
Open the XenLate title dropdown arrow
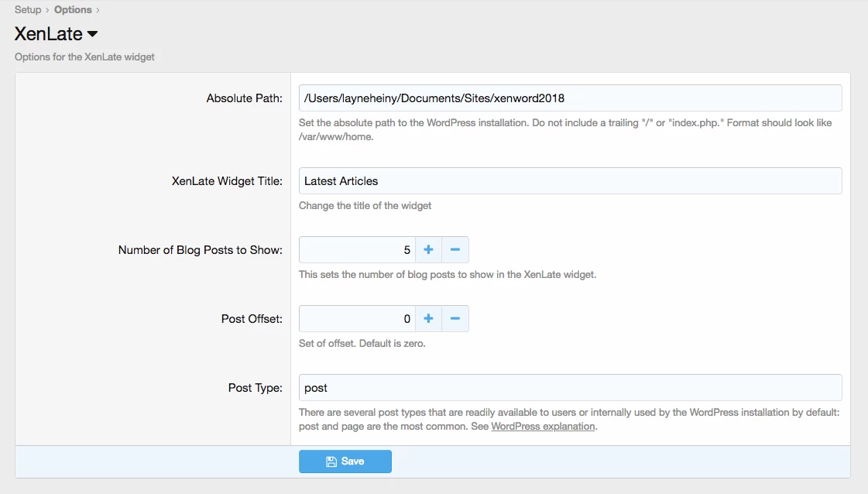point(92,34)
